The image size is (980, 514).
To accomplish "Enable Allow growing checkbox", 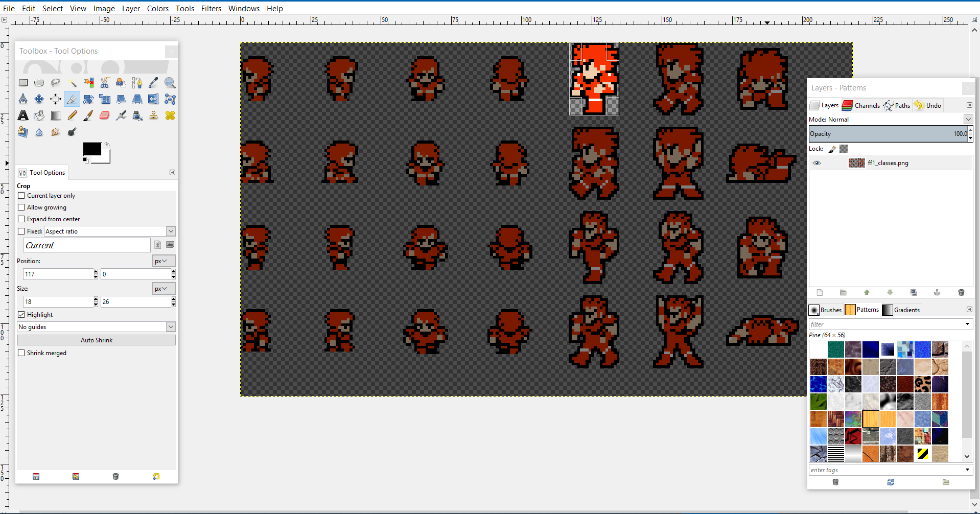I will [x=21, y=207].
